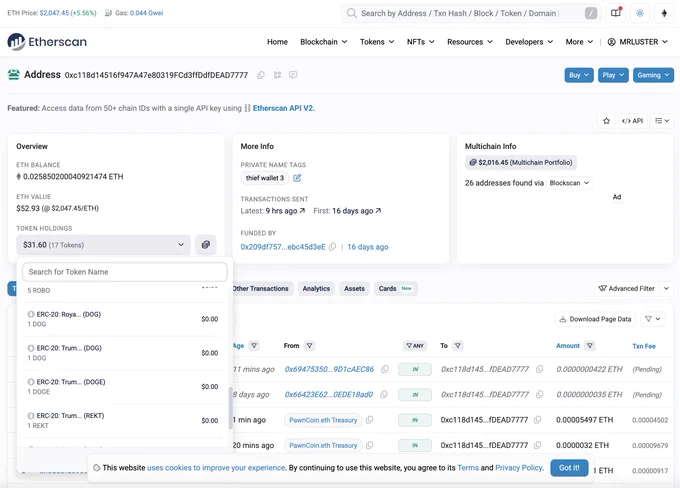Expand the Resources menu
680x488 pixels.
(470, 42)
